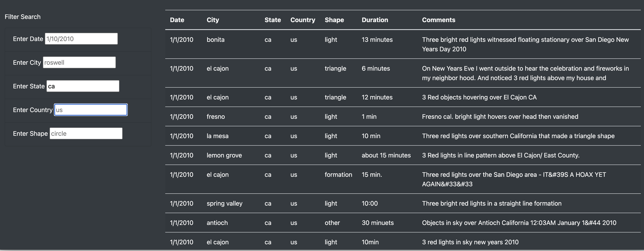Click the Comments column header
Viewport: 644px width, 251px height.
tap(438, 20)
